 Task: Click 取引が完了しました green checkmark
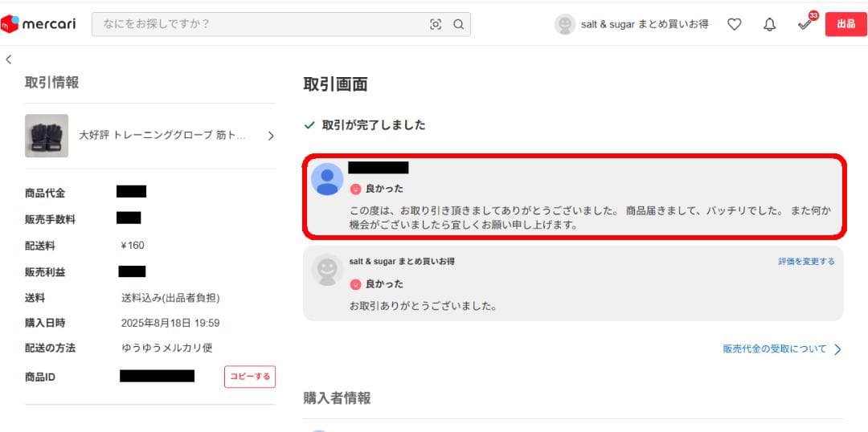[309, 125]
